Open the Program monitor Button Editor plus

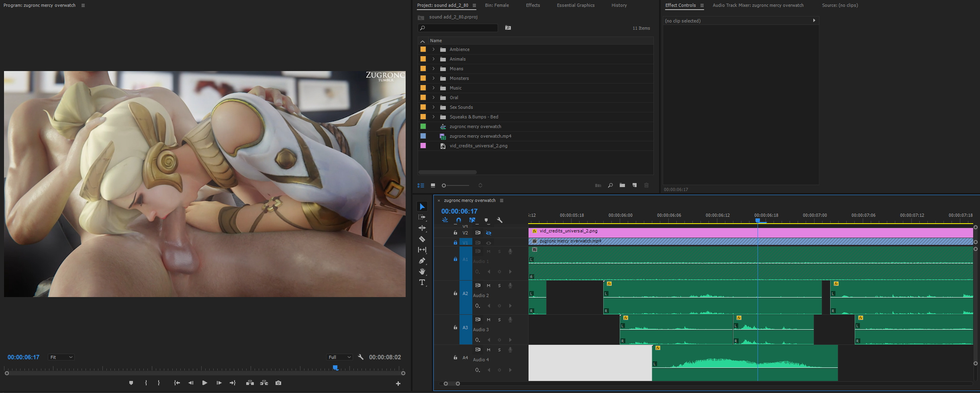click(398, 383)
